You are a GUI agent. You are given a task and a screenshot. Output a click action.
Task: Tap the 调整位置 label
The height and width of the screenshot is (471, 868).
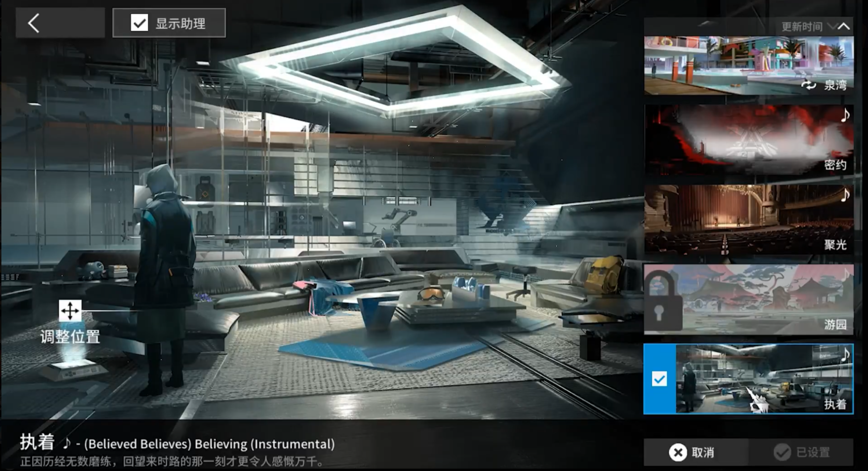[70, 336]
